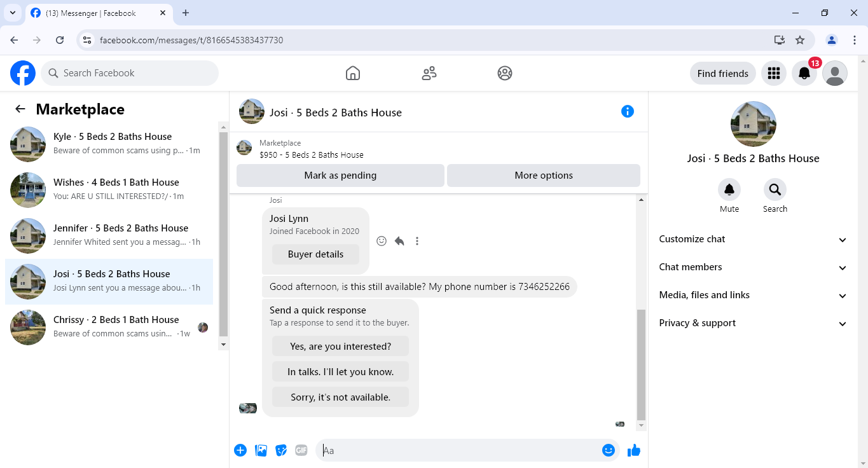Go back from Marketplace with arrow
The image size is (868, 468).
tap(20, 109)
